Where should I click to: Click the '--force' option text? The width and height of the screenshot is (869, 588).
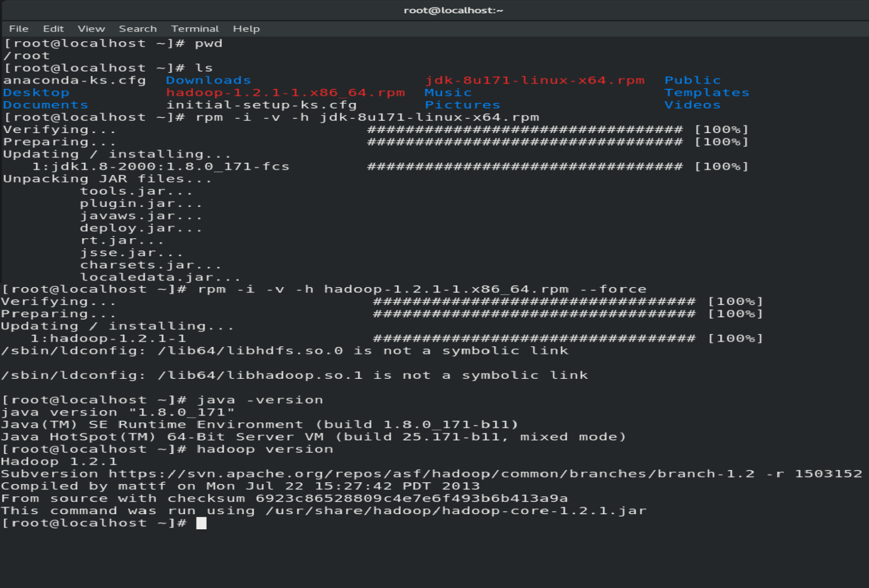pyautogui.click(x=613, y=289)
